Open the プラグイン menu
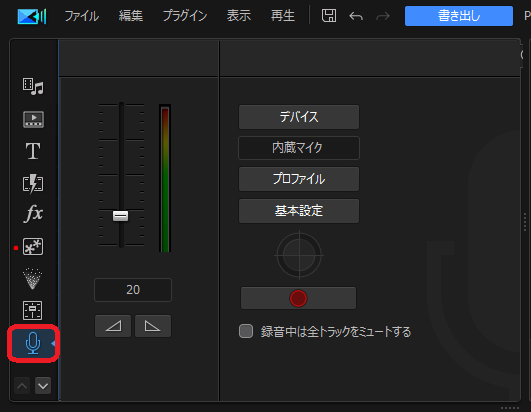This screenshot has width=531, height=412. 185,16
